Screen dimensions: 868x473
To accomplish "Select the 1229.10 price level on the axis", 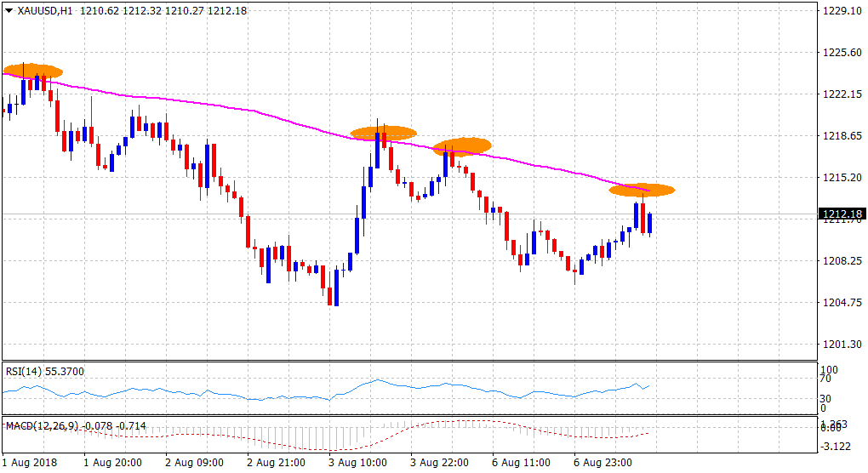I will [841, 10].
